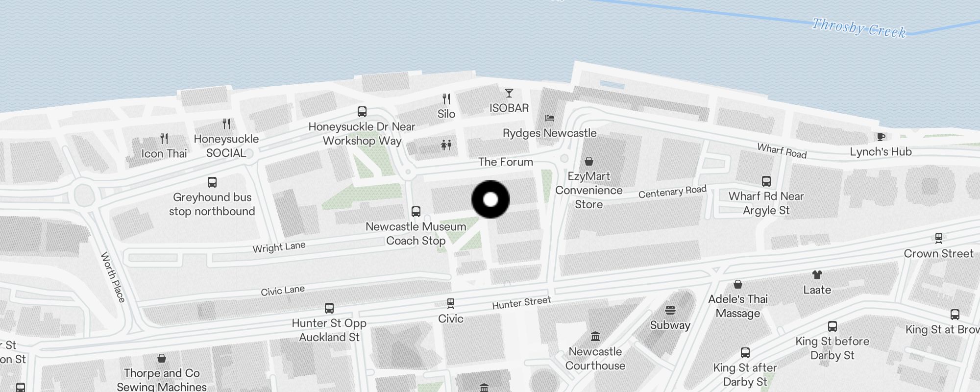Click the Throsby Creek water label
Viewport: 980px width, 392px height.
click(859, 27)
